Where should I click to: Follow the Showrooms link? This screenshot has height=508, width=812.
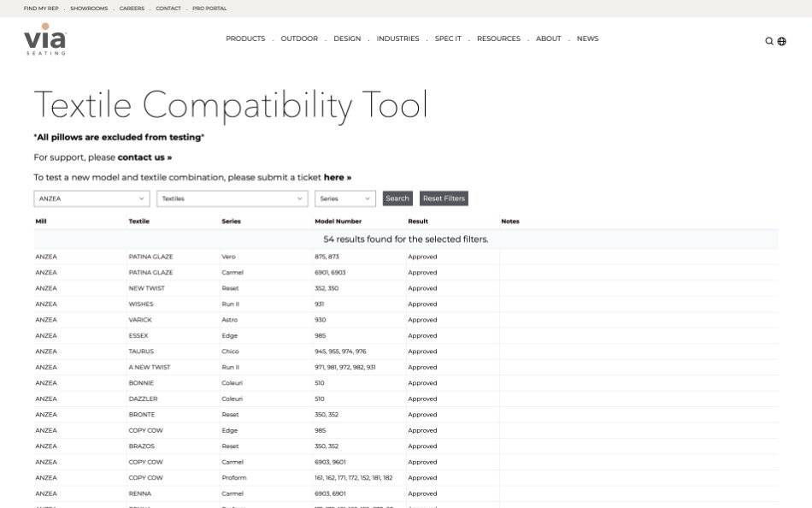click(x=89, y=9)
